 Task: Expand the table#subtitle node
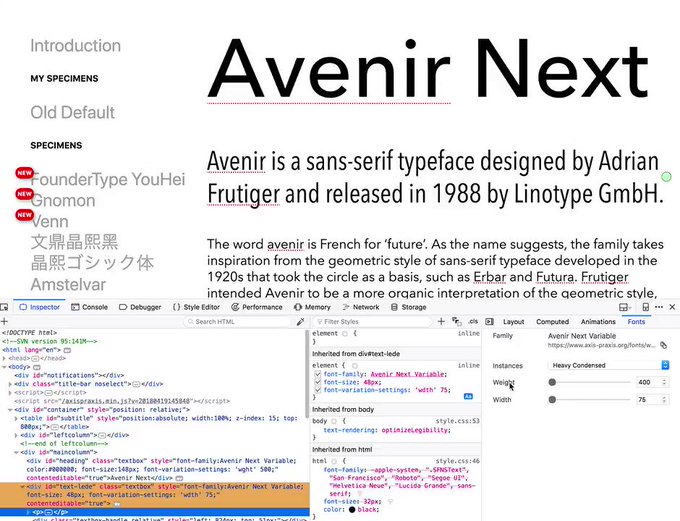pyautogui.click(x=16, y=418)
